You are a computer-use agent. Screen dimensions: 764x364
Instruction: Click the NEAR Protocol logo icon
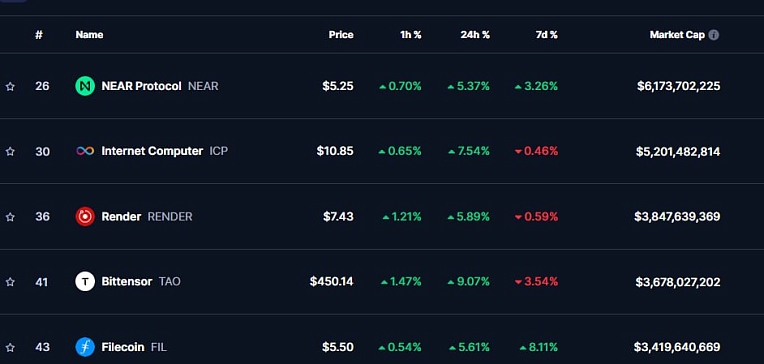(x=85, y=86)
